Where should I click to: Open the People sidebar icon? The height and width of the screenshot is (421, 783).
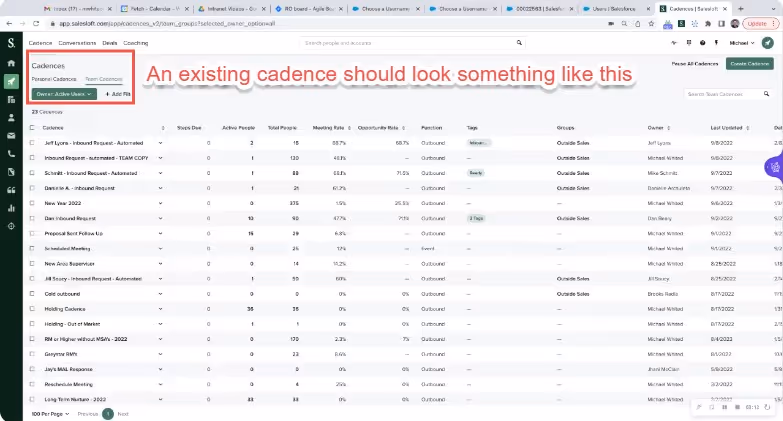click(x=11, y=118)
